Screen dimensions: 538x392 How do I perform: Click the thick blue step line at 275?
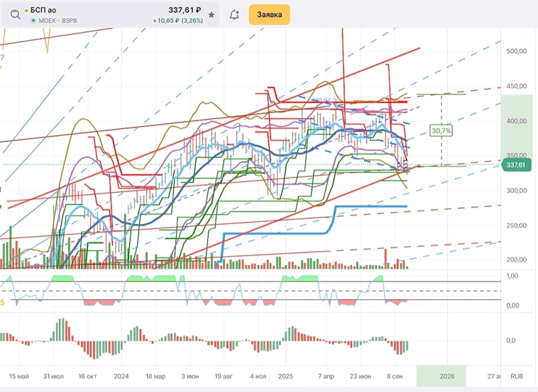(370, 206)
